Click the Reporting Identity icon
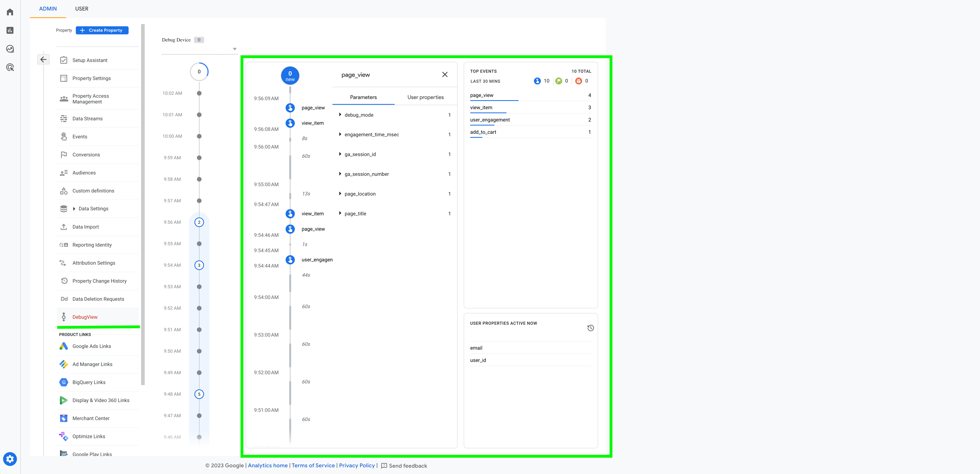The height and width of the screenshot is (474, 980). click(x=64, y=245)
